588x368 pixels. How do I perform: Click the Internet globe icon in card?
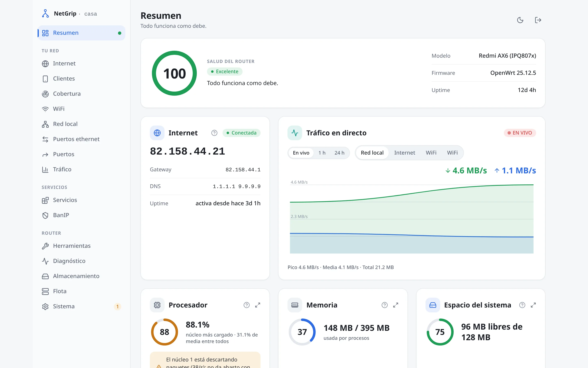click(157, 133)
